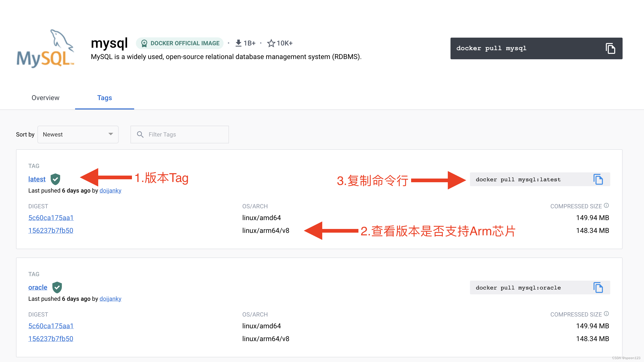This screenshot has width=644, height=362.
Task: Click the digest link 156237b7fb50 under latest
Action: point(50,230)
